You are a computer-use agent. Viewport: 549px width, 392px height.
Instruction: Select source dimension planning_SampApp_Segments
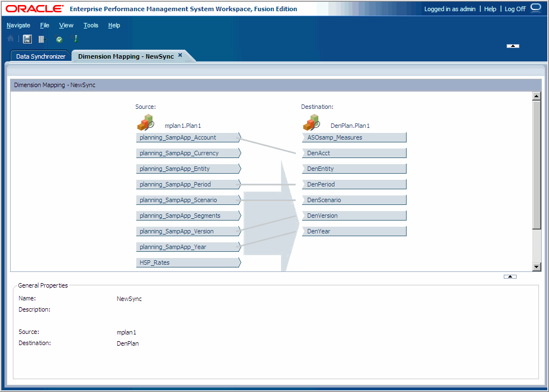click(x=188, y=216)
